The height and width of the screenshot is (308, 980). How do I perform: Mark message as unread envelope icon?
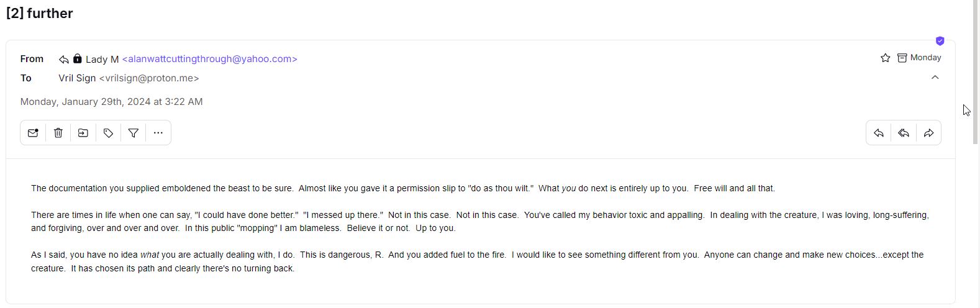click(33, 133)
